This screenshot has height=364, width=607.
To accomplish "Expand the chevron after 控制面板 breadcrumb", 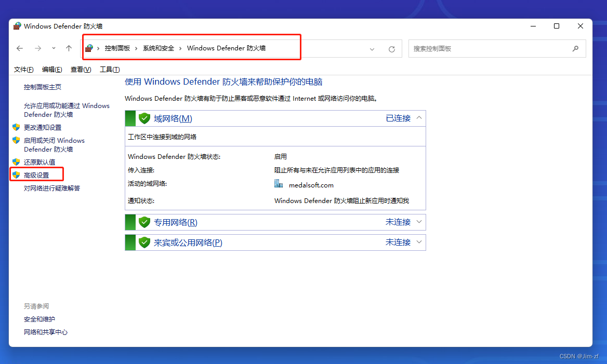I will pyautogui.click(x=136, y=48).
